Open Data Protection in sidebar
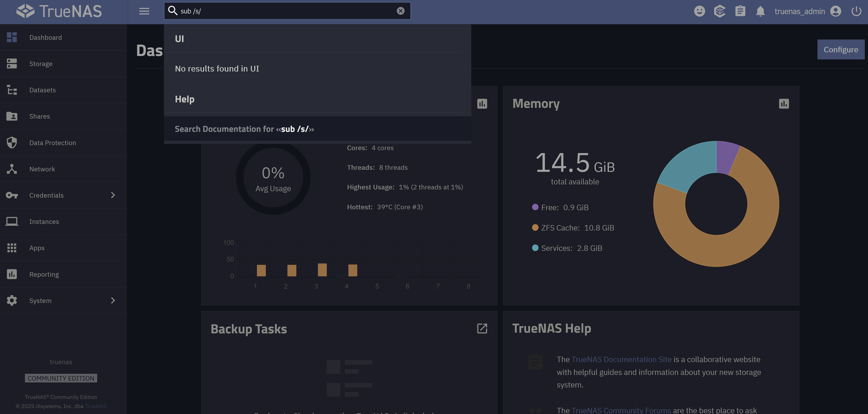The width and height of the screenshot is (868, 414). coord(53,143)
